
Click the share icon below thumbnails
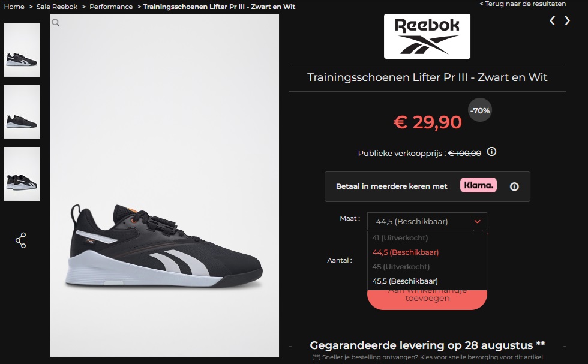click(x=21, y=240)
